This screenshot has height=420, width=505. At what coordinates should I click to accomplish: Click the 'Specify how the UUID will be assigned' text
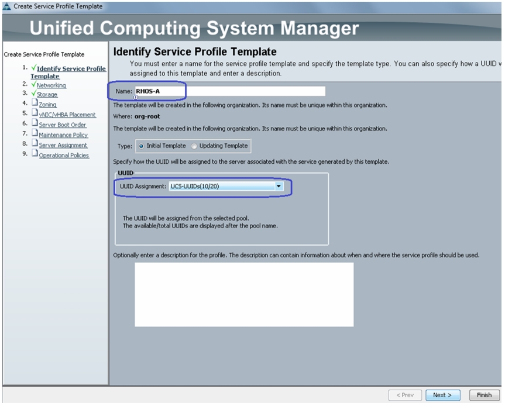pyautogui.click(x=251, y=162)
